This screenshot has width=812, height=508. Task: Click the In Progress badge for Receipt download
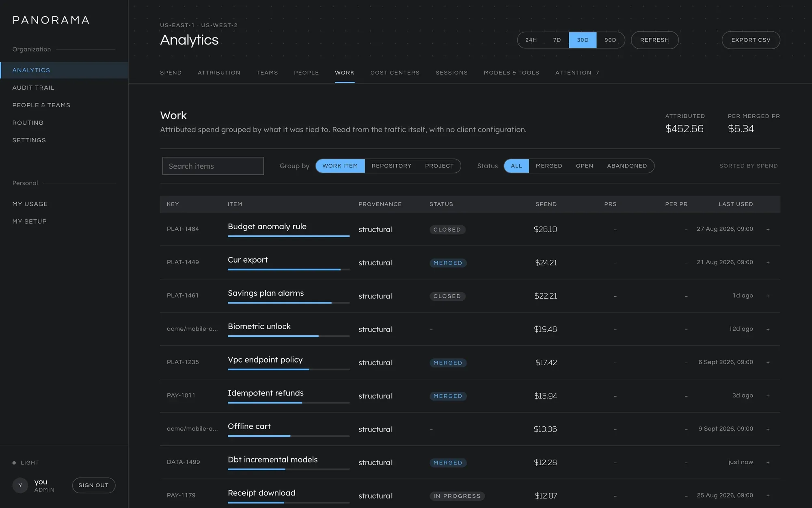[457, 496]
